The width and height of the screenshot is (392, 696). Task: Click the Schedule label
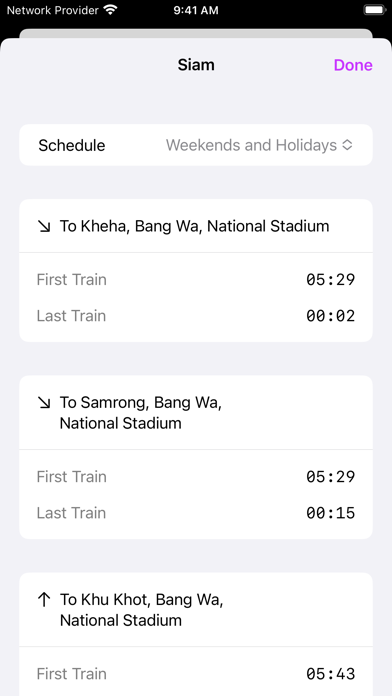tap(71, 145)
